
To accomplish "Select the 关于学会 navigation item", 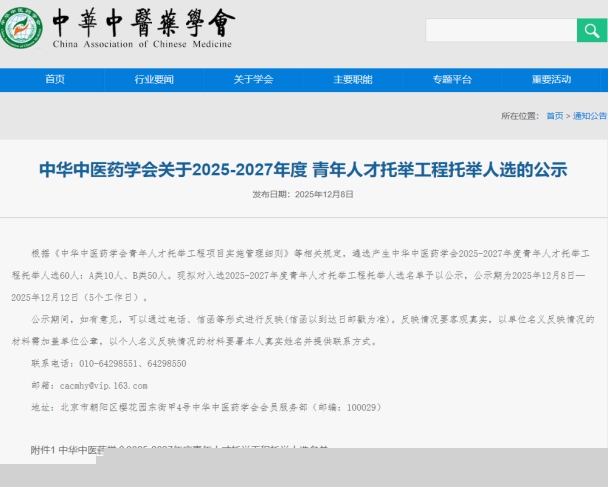I will pos(253,80).
